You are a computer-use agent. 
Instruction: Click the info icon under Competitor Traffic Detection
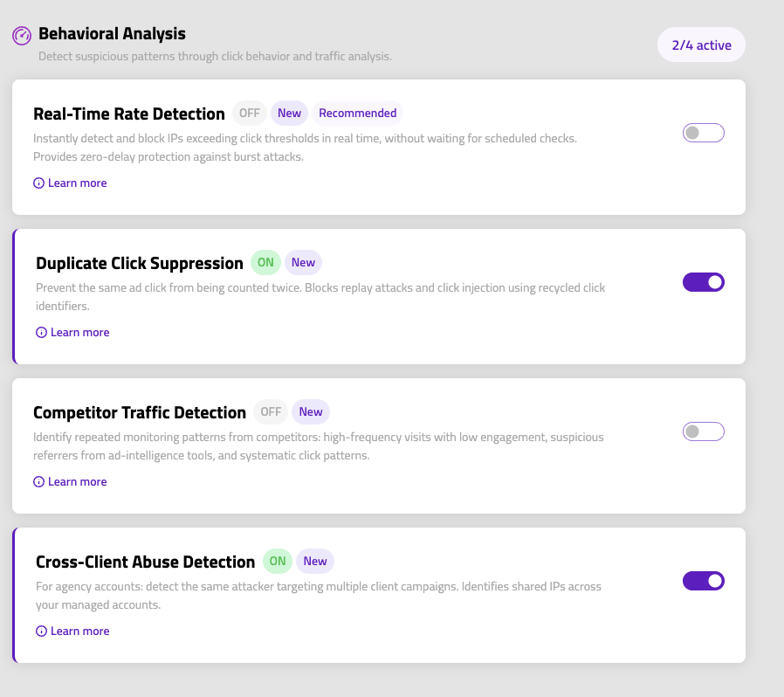tap(38, 481)
